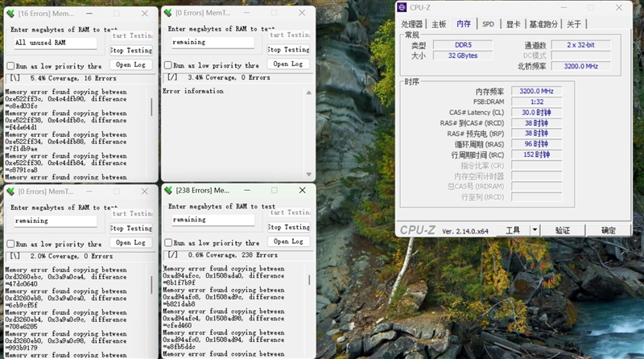
Task: Click the MemTest icon in the 16 Errors window
Action: pyautogui.click(x=10, y=14)
